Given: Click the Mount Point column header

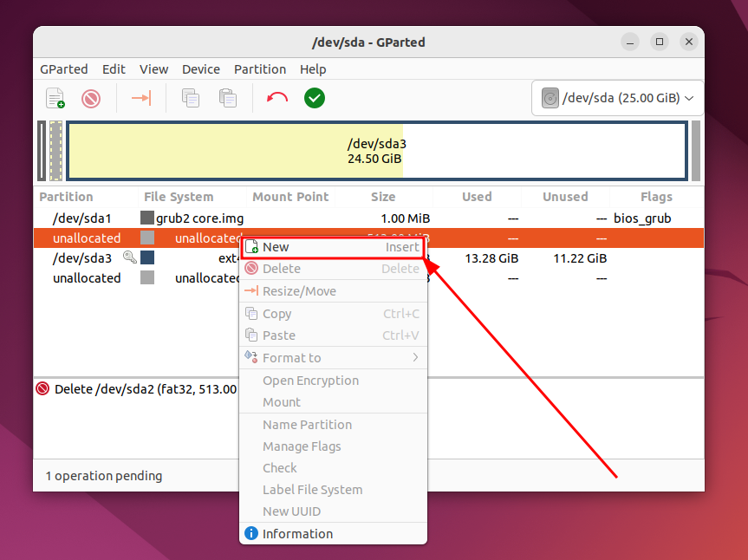Looking at the screenshot, I should [x=290, y=197].
